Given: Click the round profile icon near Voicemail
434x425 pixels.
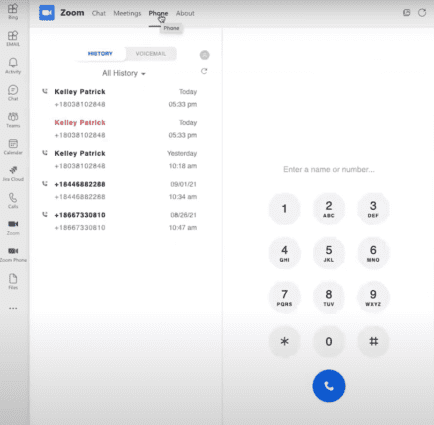Looking at the screenshot, I should click(205, 55).
